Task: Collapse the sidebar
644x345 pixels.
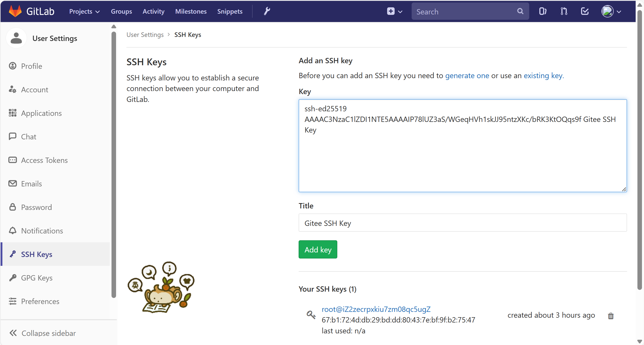Action: pyautogui.click(x=42, y=333)
